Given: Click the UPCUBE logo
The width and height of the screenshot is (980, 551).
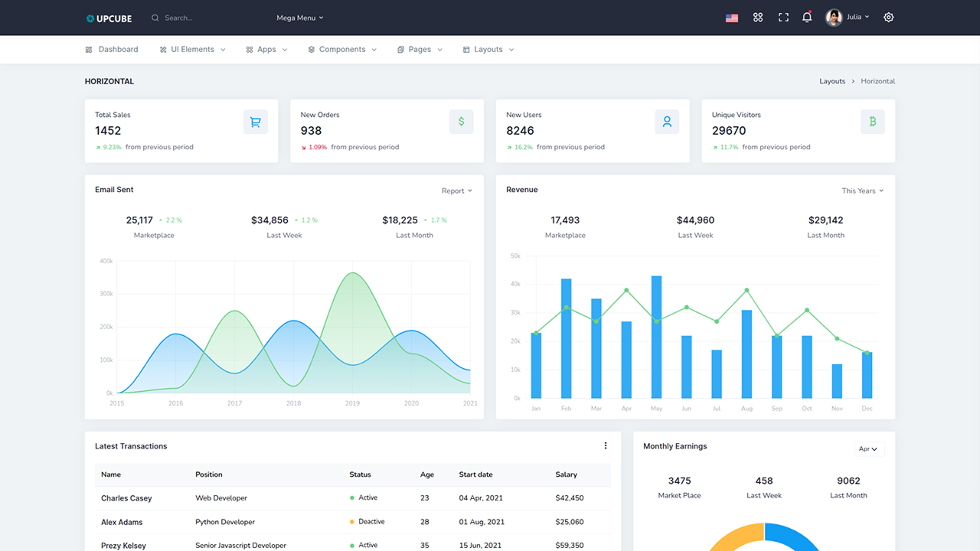Looking at the screenshot, I should click(x=109, y=18).
